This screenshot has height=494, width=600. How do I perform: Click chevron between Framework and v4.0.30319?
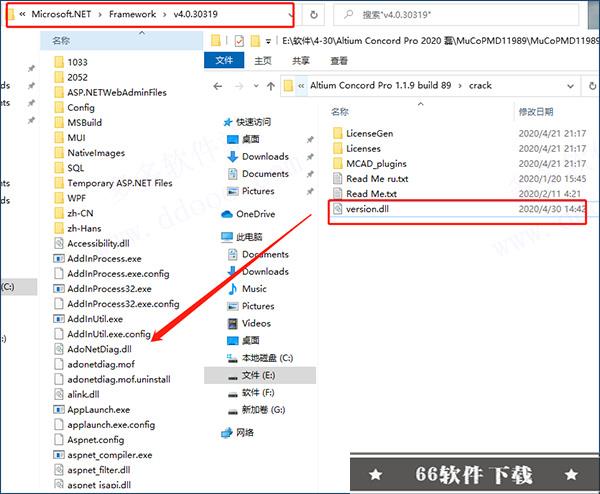point(165,15)
